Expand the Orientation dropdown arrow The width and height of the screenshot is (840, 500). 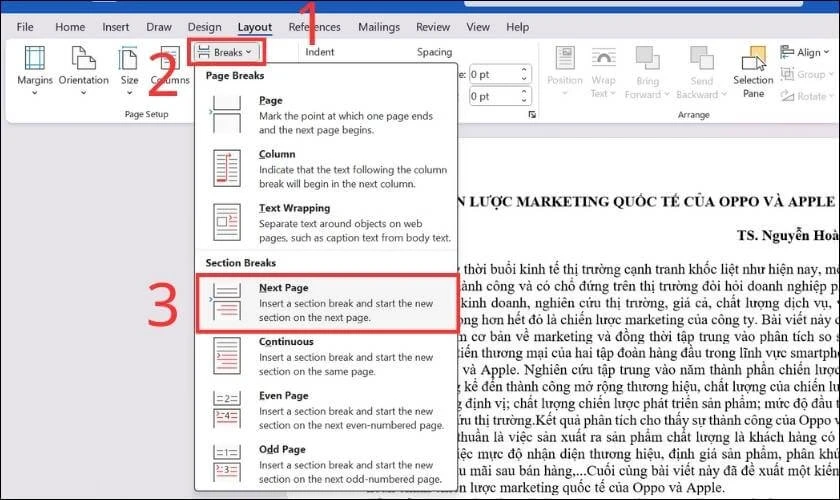(x=84, y=93)
